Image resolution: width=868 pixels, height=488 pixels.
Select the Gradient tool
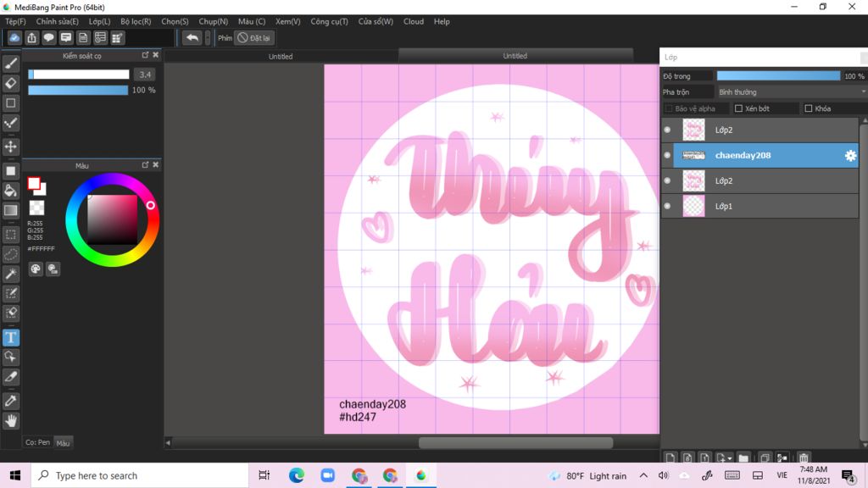[x=10, y=210]
